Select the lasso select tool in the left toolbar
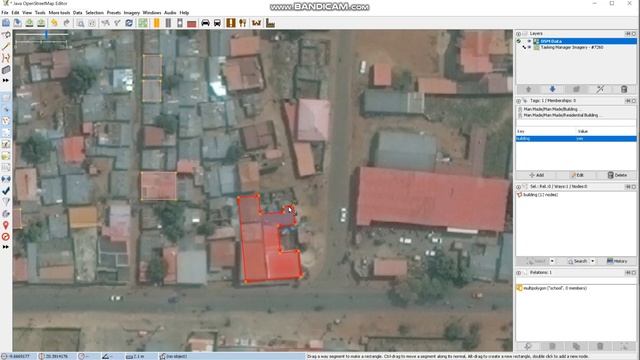 pyautogui.click(x=6, y=36)
